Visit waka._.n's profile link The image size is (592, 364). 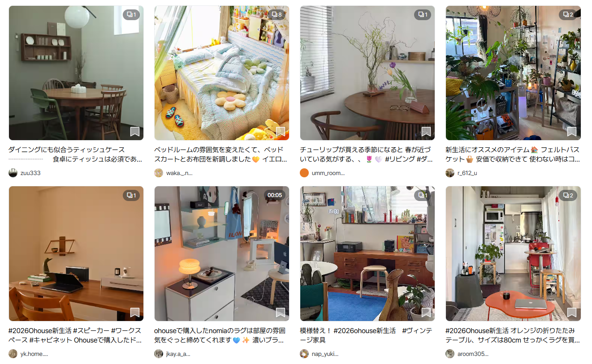click(x=179, y=173)
